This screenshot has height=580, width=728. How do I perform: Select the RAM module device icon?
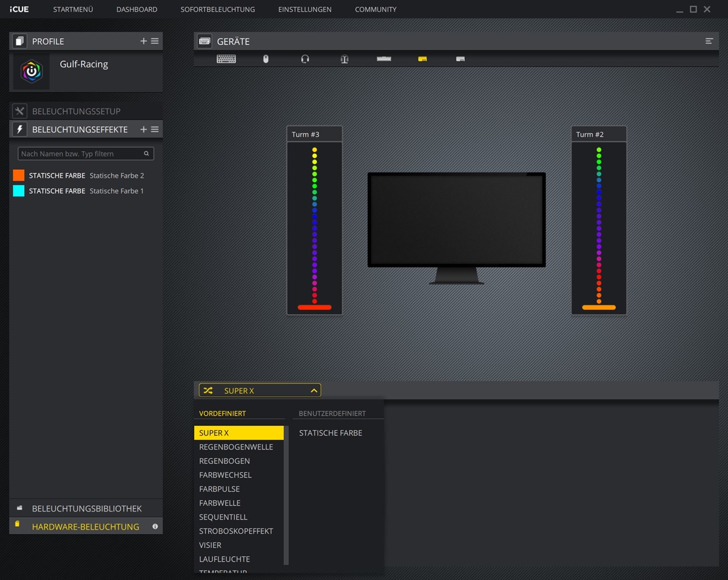point(384,59)
